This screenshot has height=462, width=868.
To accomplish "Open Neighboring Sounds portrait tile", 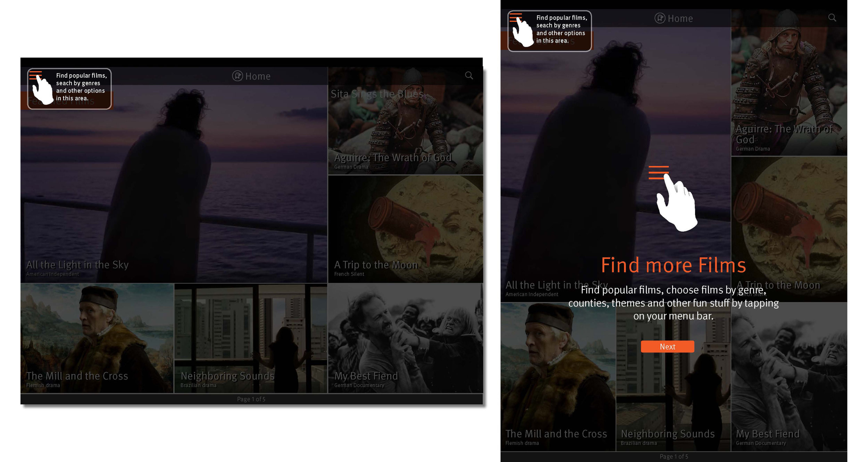I will pyautogui.click(x=673, y=377).
